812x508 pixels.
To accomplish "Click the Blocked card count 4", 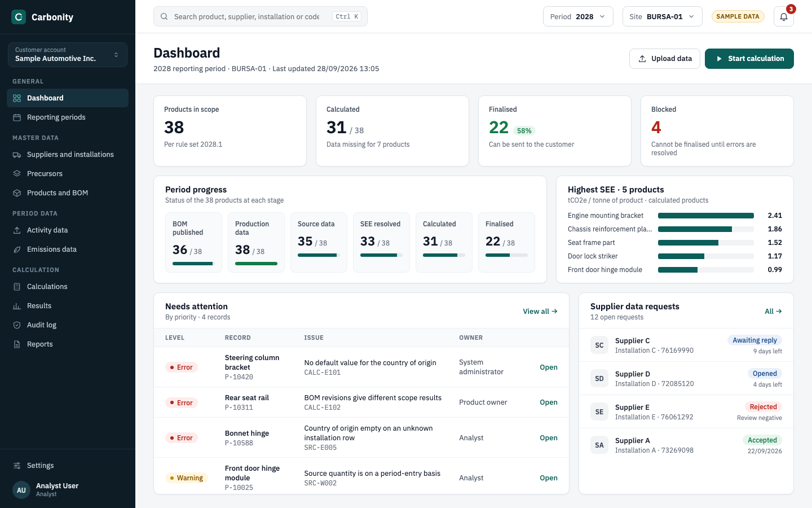I will click(656, 128).
